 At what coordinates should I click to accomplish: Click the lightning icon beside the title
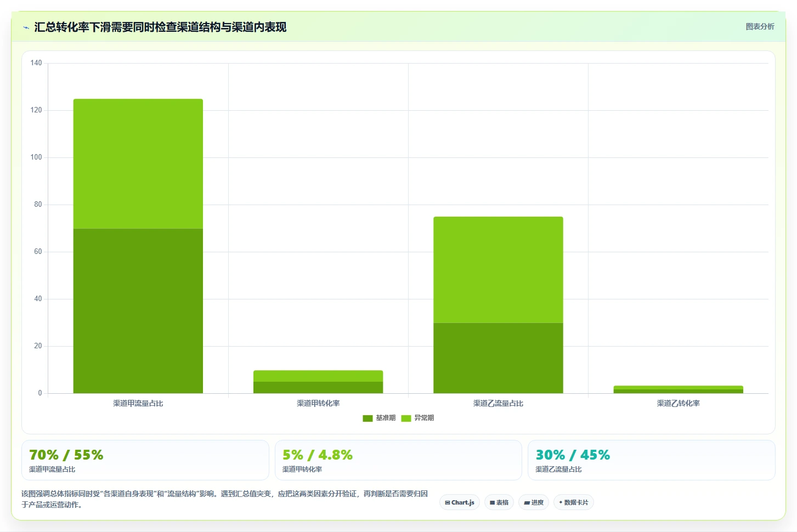click(26, 27)
